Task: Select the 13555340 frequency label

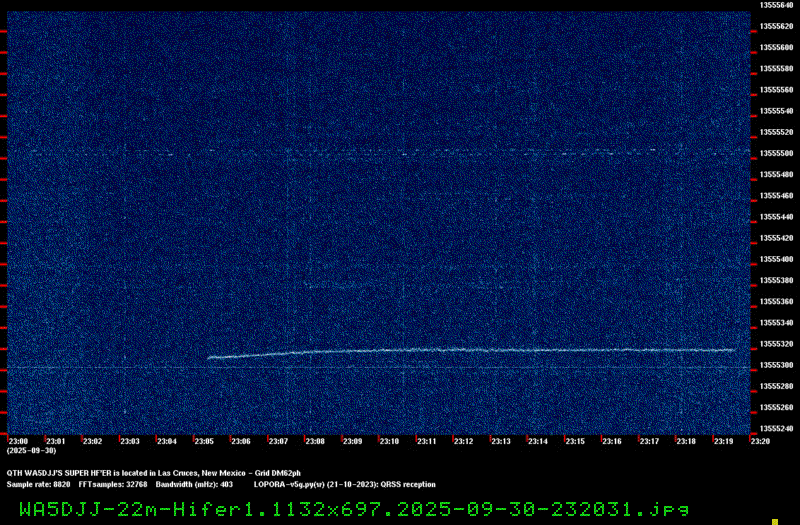Action: click(x=777, y=322)
